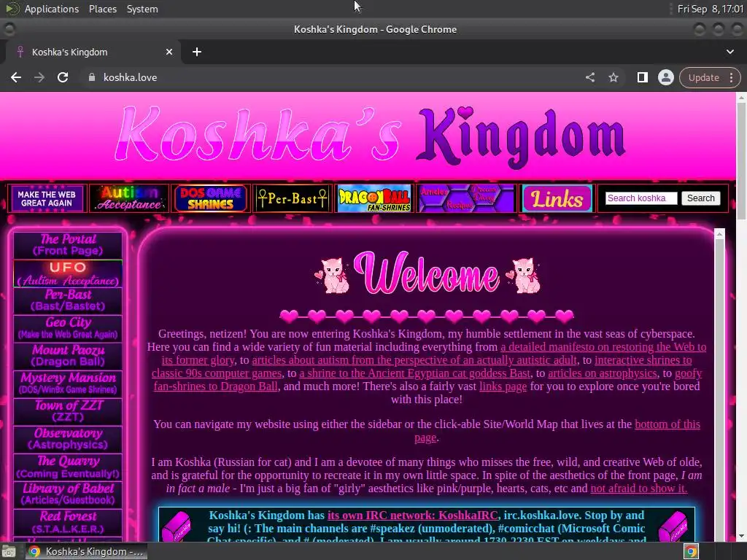Open the Applications menu
The width and height of the screenshot is (747, 560).
click(52, 9)
